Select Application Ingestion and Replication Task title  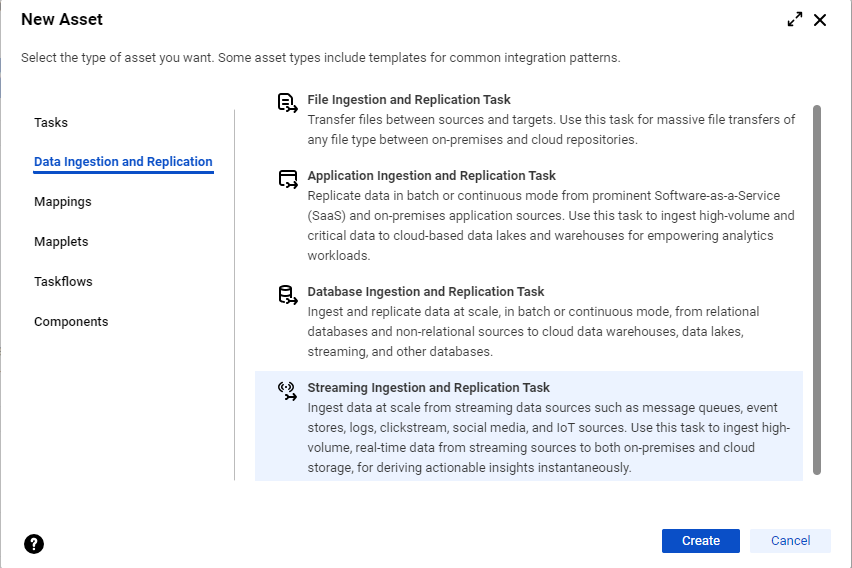click(x=431, y=176)
